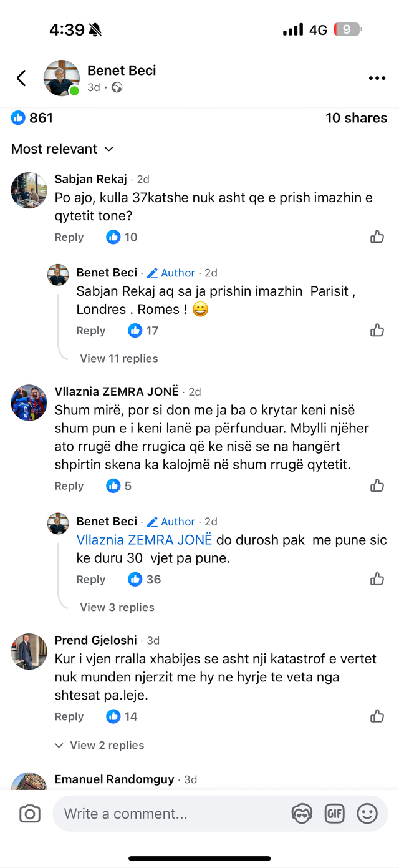Viewport: 399px width, 868px height.
Task: Tap the globe public privacy icon
Action: pyautogui.click(x=117, y=88)
